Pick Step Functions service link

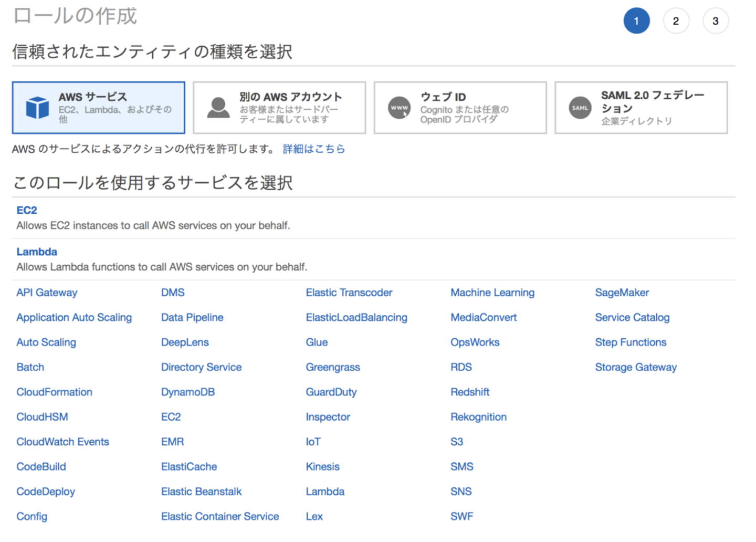coord(630,342)
